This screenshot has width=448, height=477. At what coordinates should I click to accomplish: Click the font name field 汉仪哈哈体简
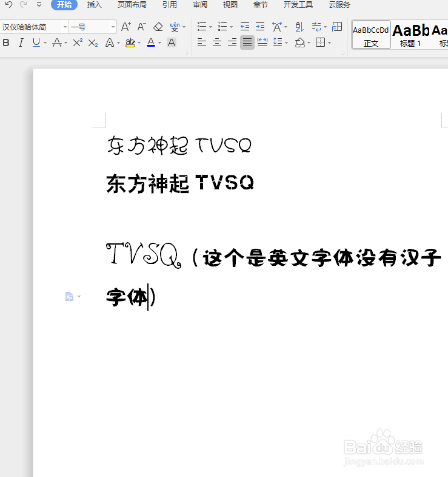click(31, 27)
